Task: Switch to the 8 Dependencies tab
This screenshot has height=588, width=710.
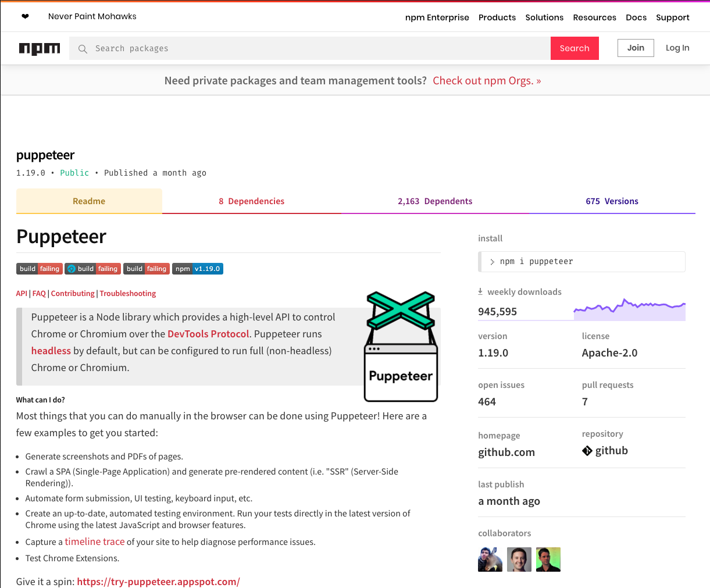Action: point(252,201)
